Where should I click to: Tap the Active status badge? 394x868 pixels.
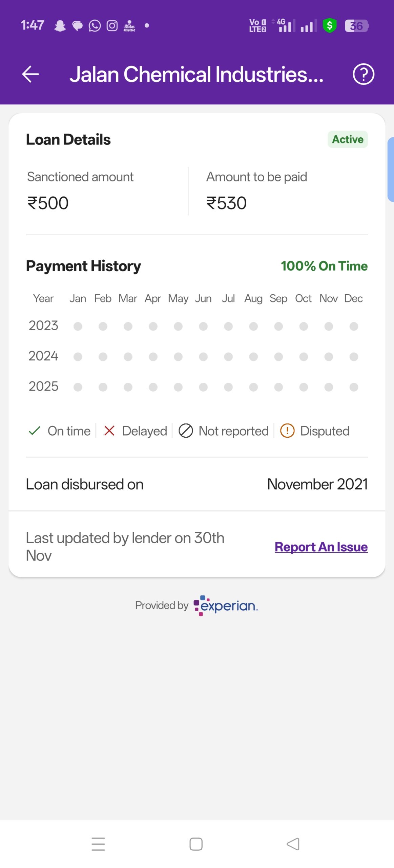(x=348, y=139)
